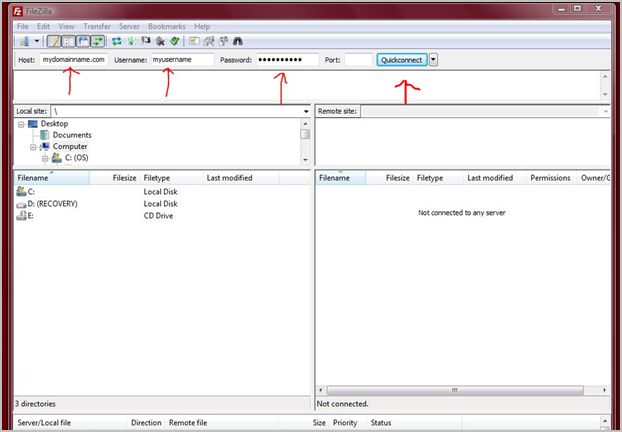Image resolution: width=622 pixels, height=432 pixels.
Task: Click the binoculars search icon
Action: tap(238, 41)
